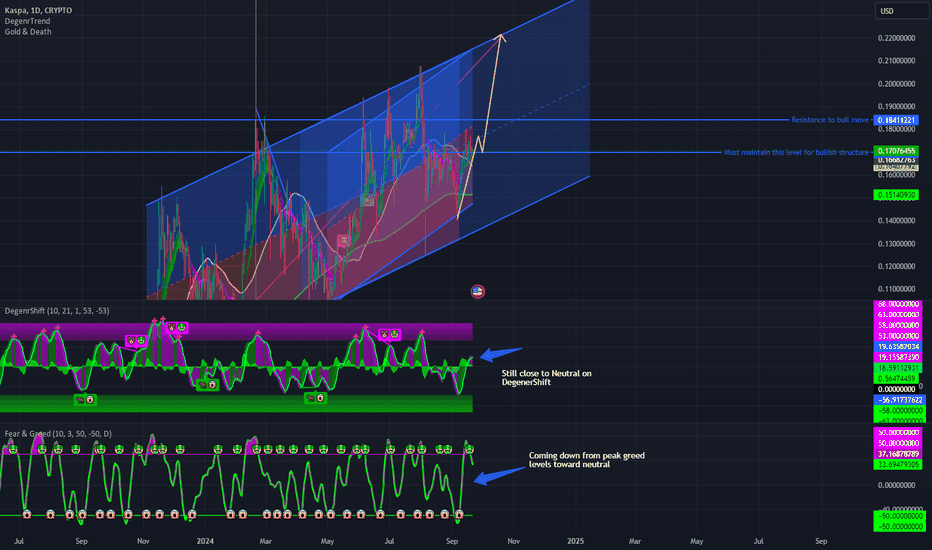
Task: Select the Fear & Greed (10, 3, 50, -50, D) legend
Action: click(58, 434)
